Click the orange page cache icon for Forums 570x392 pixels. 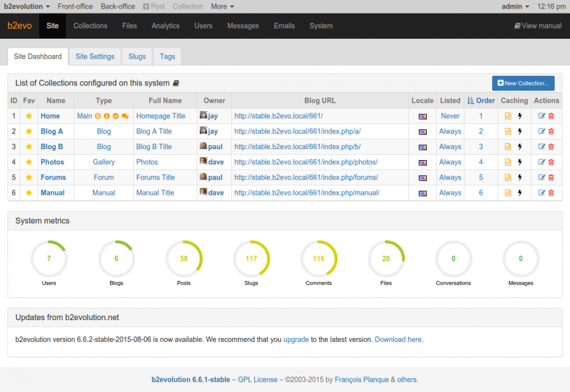pyautogui.click(x=508, y=177)
